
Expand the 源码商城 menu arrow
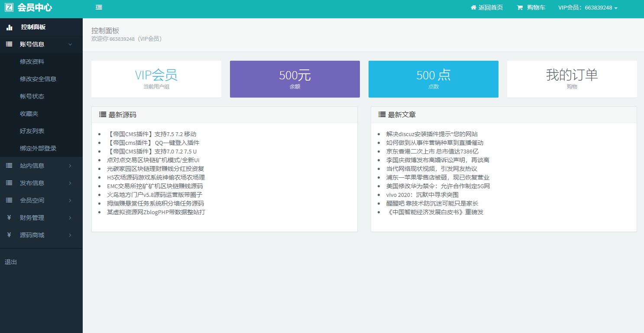click(x=70, y=235)
